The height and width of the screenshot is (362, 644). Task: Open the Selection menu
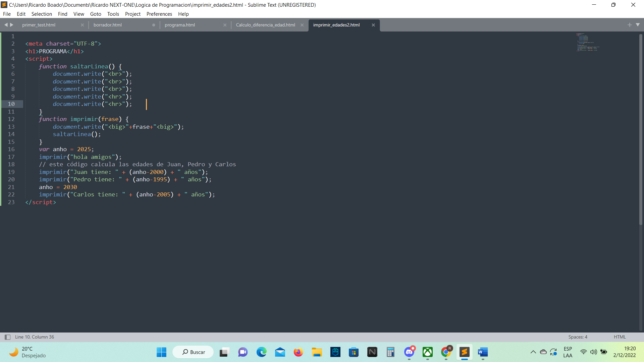tap(42, 14)
